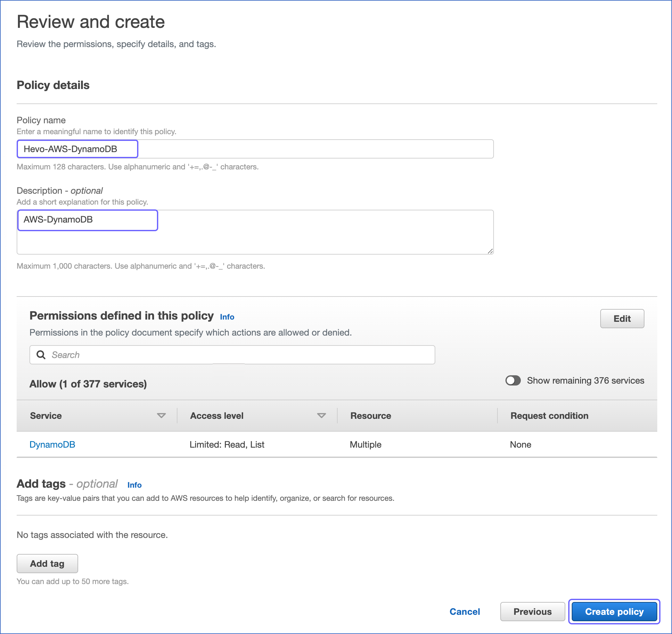Screen dimensions: 672x634
Task: Grab the description textarea resize handle
Action: click(490, 251)
